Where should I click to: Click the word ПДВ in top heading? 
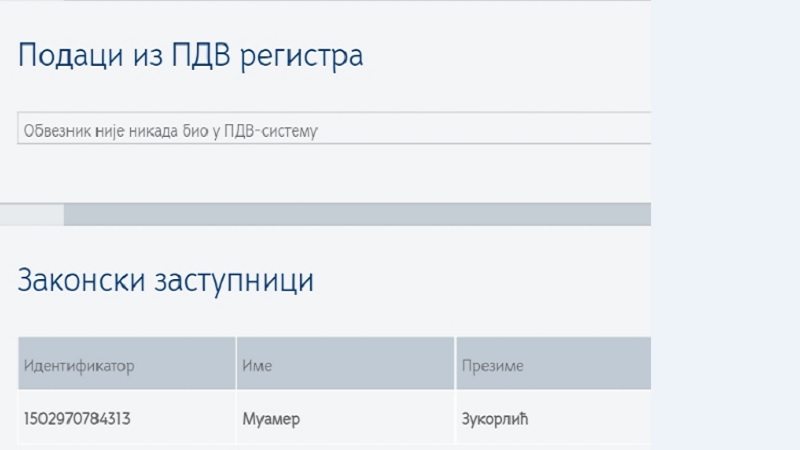pos(201,55)
